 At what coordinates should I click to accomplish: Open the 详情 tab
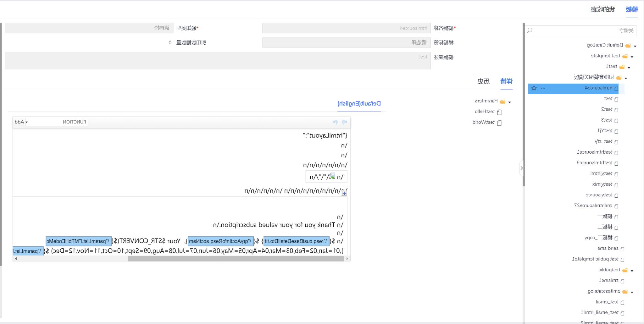pyautogui.click(x=506, y=81)
